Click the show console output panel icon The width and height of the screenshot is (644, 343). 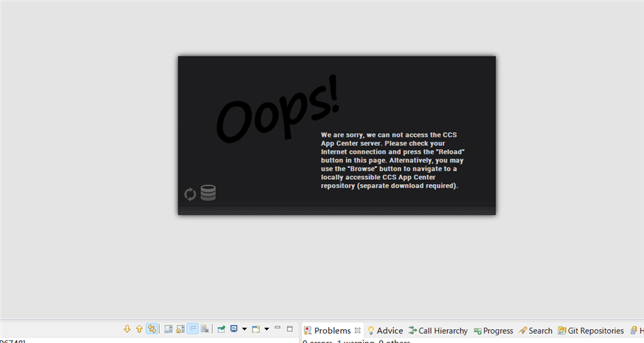[168, 329]
